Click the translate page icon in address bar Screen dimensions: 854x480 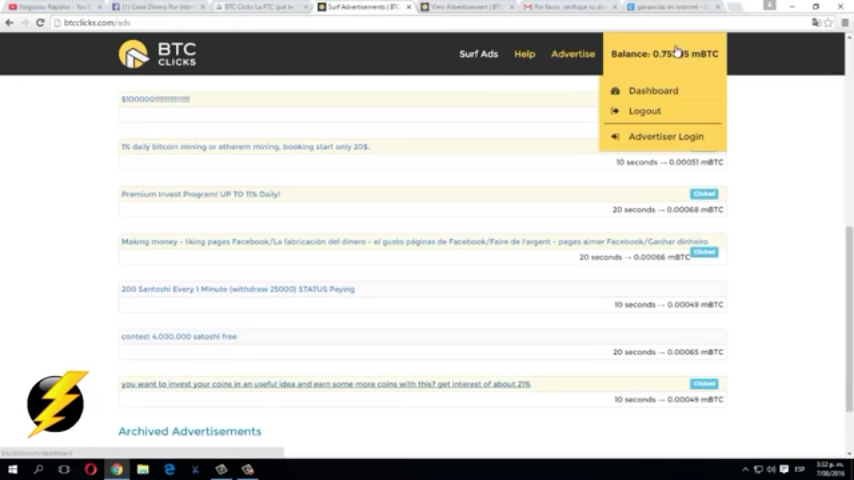(816, 23)
